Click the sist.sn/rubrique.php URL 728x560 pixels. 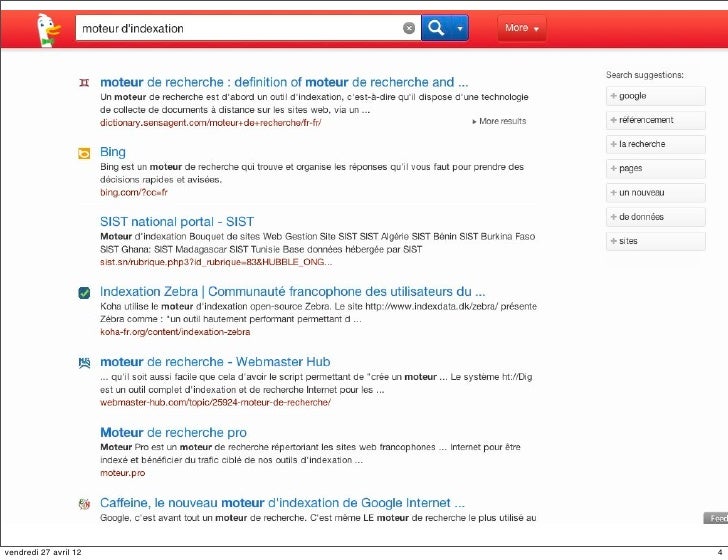click(216, 262)
